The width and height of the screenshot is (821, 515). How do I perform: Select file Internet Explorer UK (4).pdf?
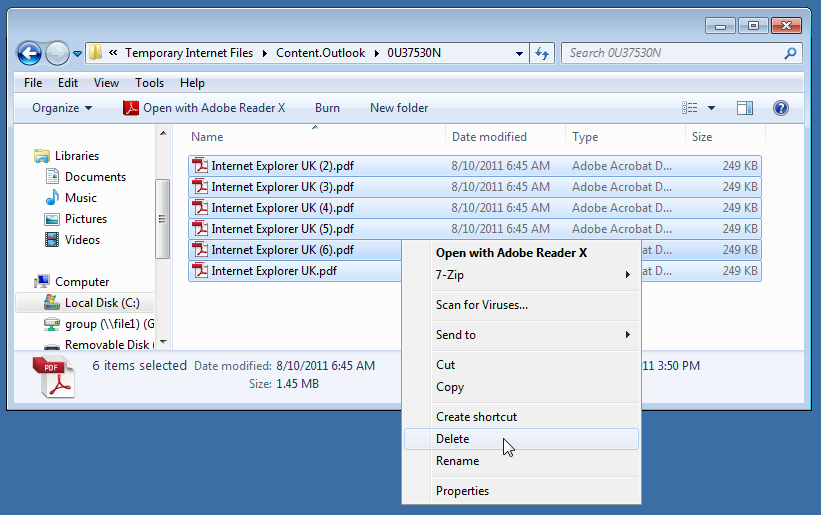(474, 208)
